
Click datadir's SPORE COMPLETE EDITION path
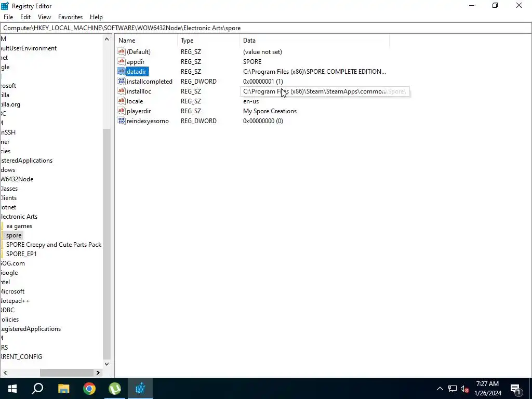pyautogui.click(x=314, y=72)
